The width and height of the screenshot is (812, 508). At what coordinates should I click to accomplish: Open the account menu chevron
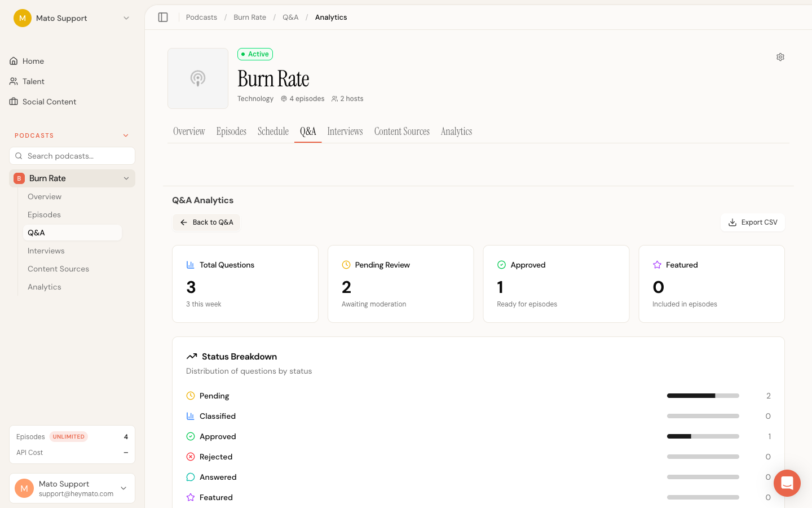[123, 488]
